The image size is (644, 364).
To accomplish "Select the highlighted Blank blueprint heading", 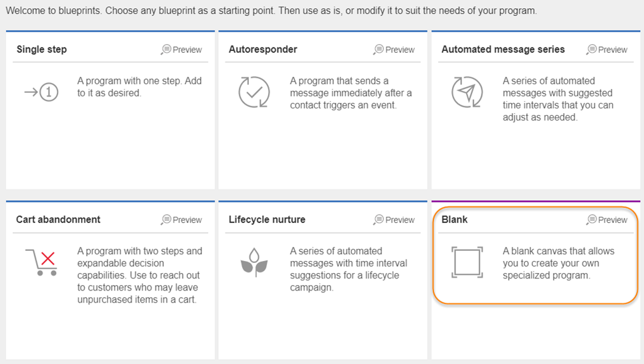I will point(454,219).
